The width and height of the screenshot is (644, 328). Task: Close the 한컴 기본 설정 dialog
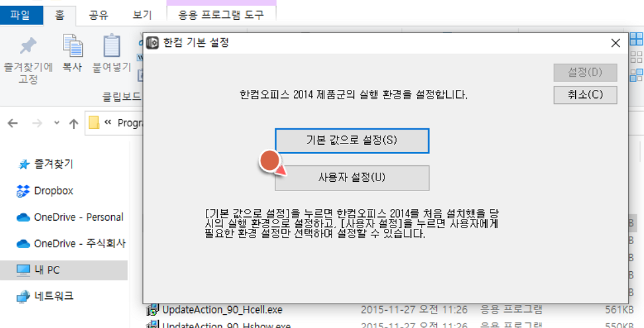point(616,43)
